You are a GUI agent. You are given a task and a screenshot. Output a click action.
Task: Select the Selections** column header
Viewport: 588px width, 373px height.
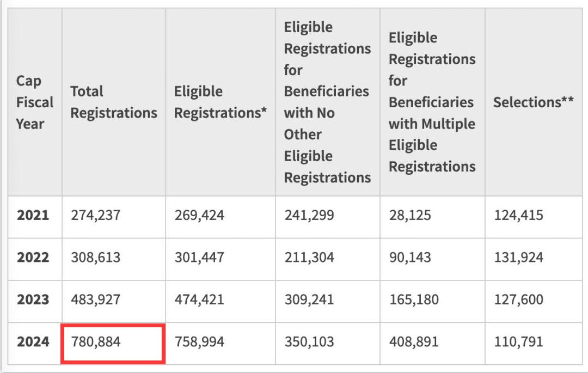[x=533, y=102]
